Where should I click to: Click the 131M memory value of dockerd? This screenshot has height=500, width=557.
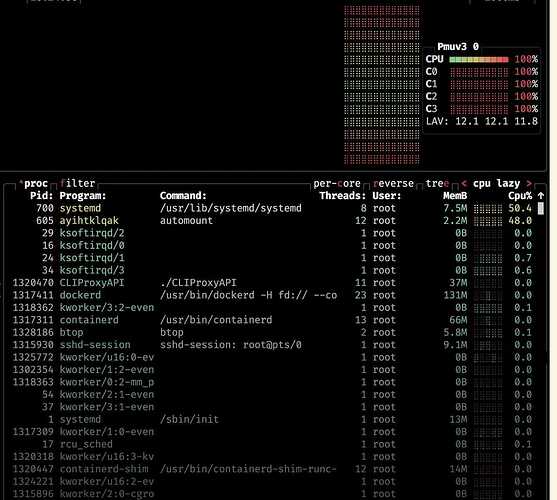(455, 295)
